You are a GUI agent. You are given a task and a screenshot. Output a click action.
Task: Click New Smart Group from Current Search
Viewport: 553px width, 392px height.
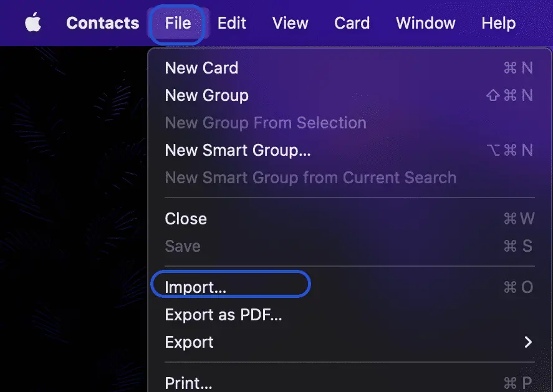350,178
